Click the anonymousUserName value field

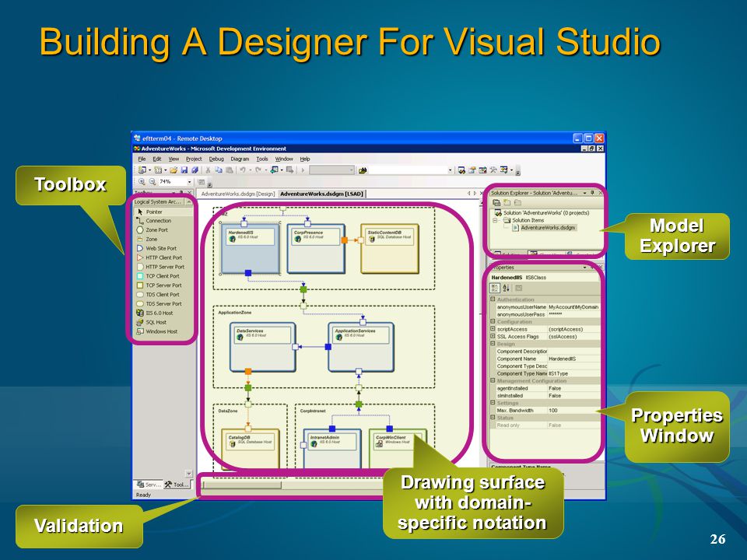(573, 307)
